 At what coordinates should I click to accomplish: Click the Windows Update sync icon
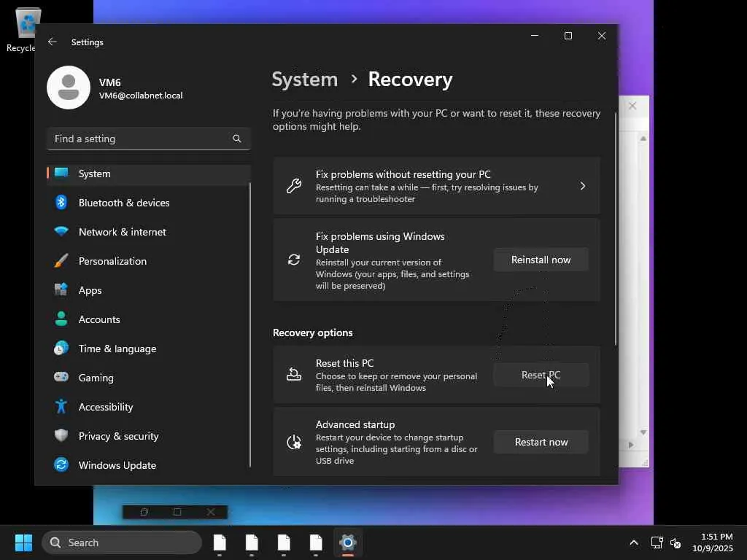point(61,464)
